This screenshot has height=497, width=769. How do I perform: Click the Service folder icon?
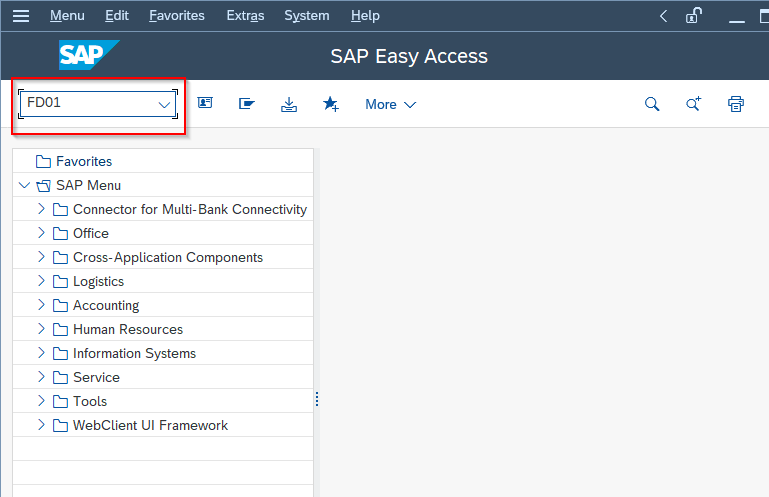(60, 378)
